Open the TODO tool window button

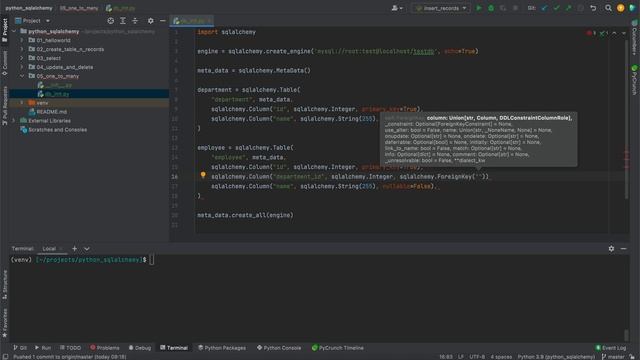pos(71,348)
